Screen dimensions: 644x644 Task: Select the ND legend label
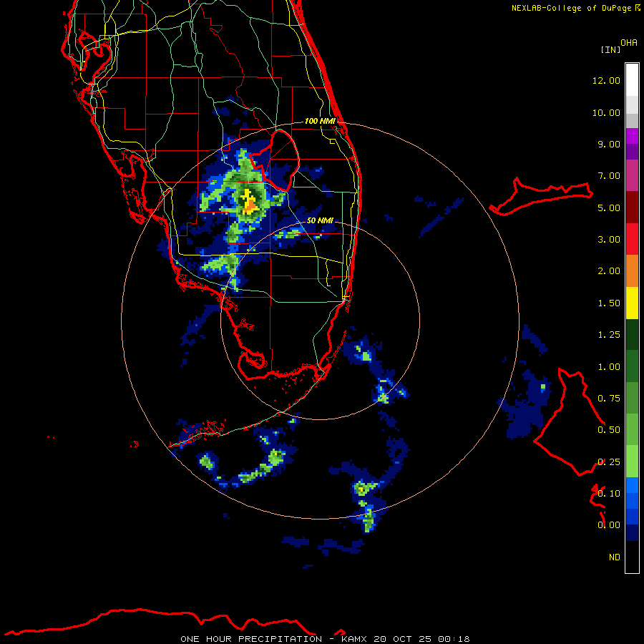(615, 557)
